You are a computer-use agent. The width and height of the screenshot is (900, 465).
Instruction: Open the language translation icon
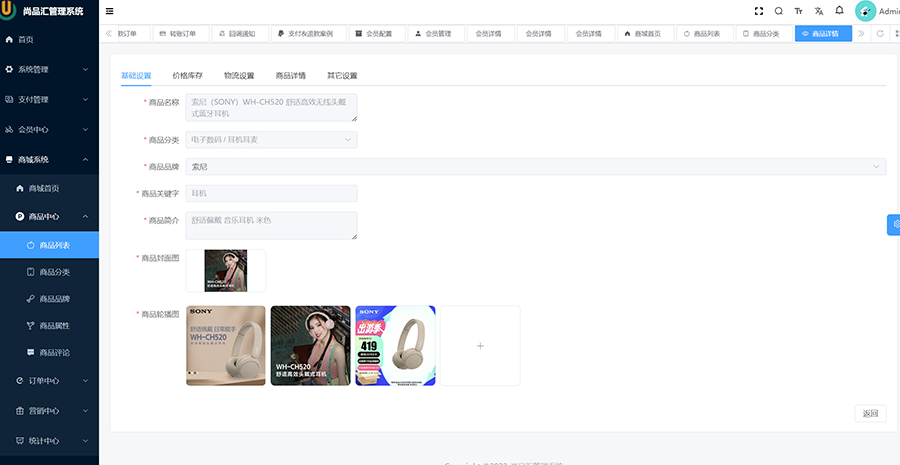point(819,11)
